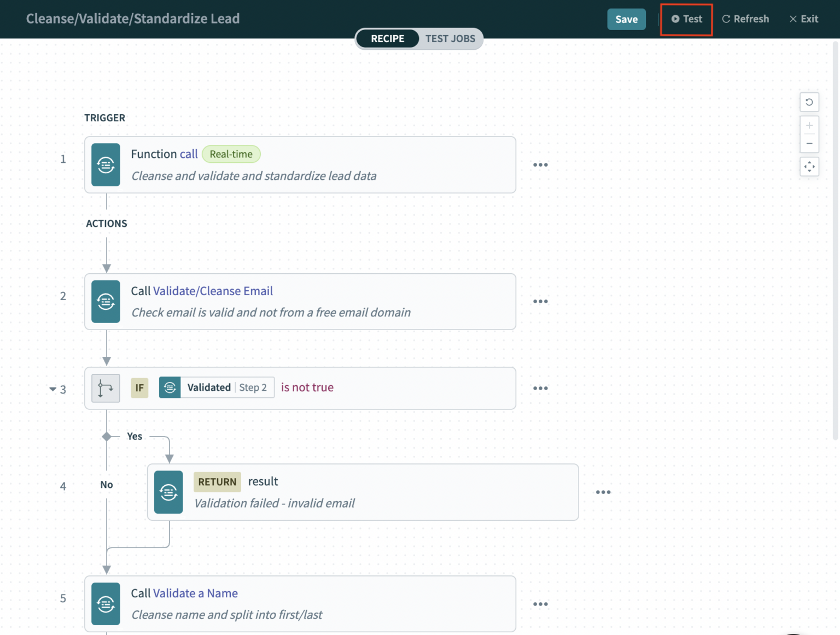Open options menu for the Function call trigger
Image resolution: width=840 pixels, height=635 pixels.
pyautogui.click(x=540, y=164)
